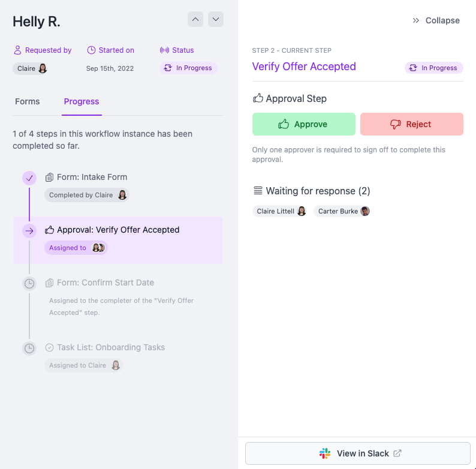Click the clock icon beside Onboarding Tasks

pyautogui.click(x=29, y=348)
